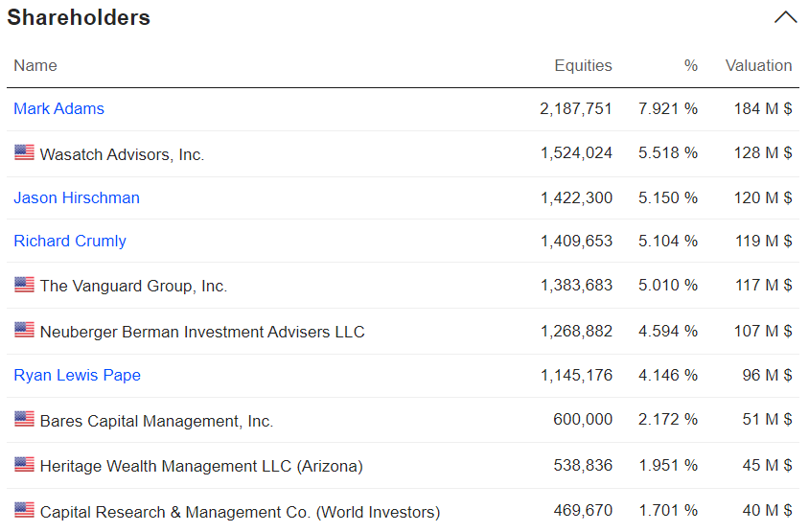
Task: Click Wasatch Advisors, Inc. name text
Action: 122,154
